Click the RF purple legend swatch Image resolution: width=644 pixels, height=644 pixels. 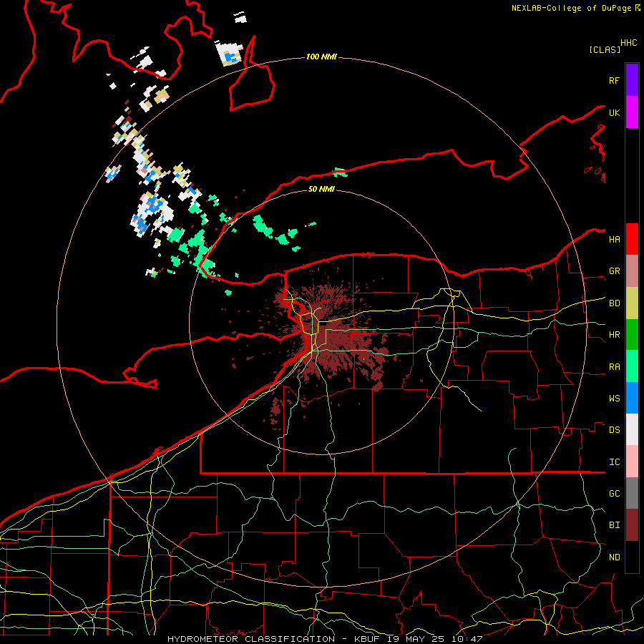pos(632,80)
